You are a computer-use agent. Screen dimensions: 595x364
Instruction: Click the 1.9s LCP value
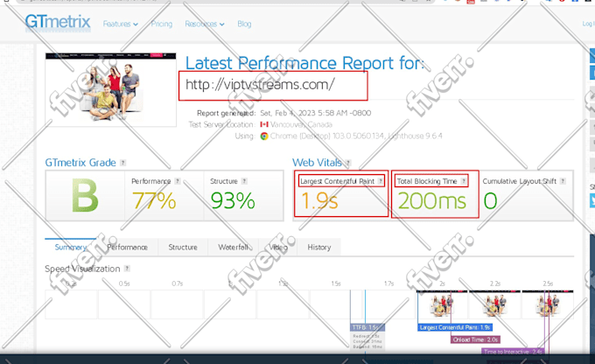(319, 200)
